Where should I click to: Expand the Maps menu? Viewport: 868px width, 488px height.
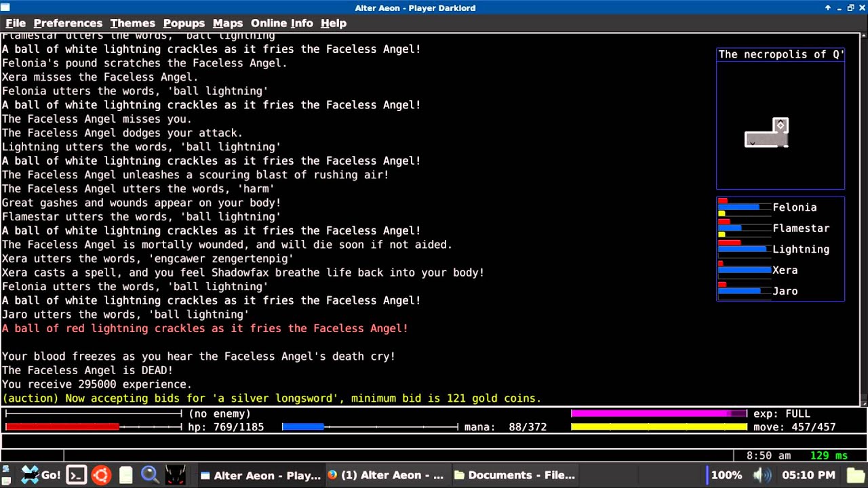point(227,23)
